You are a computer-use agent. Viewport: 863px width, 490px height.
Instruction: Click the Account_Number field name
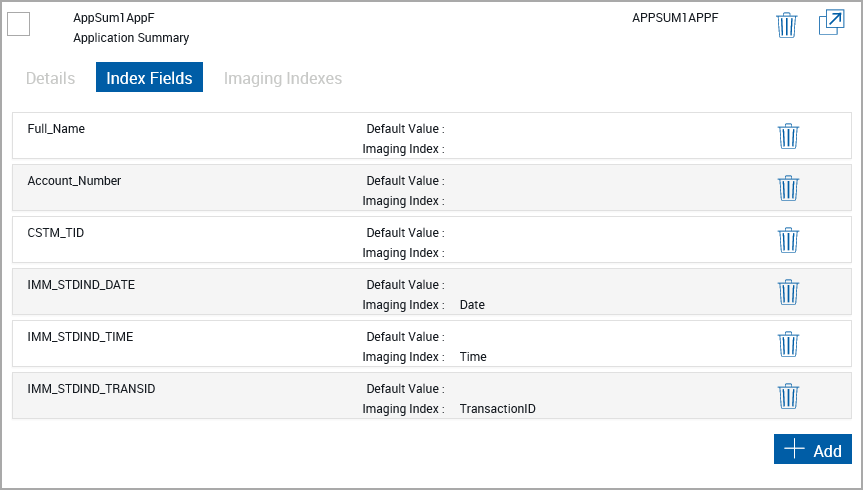point(74,181)
